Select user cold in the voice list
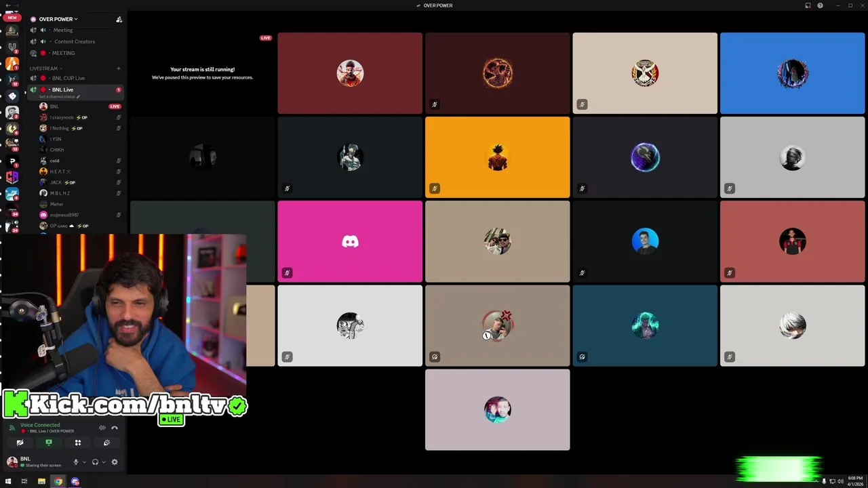Image resolution: width=868 pixels, height=488 pixels. pyautogui.click(x=80, y=161)
